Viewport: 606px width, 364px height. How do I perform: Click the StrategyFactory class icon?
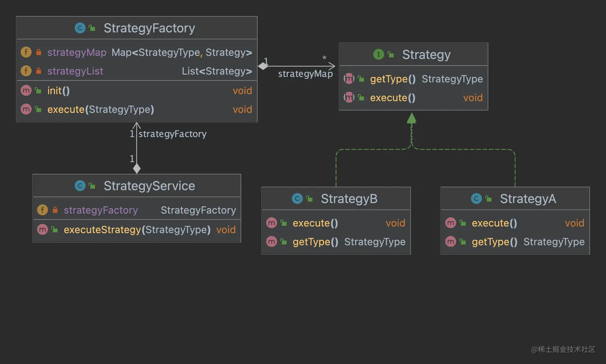point(80,28)
